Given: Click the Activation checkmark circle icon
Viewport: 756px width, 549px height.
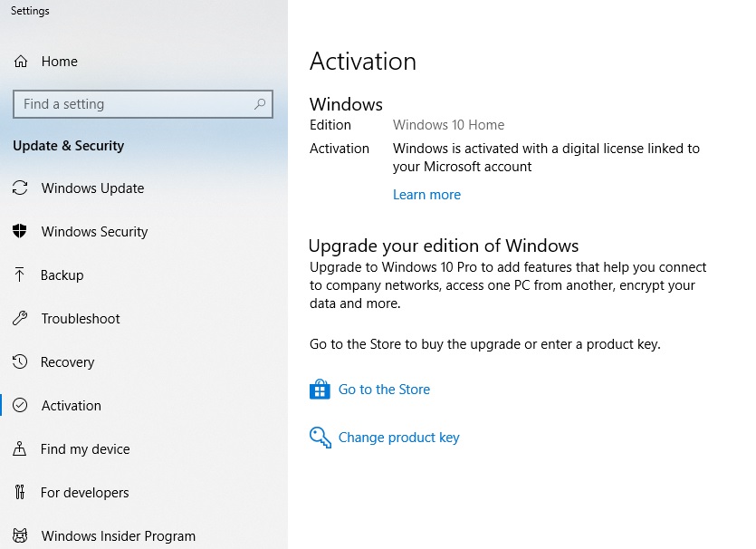Looking at the screenshot, I should point(20,405).
